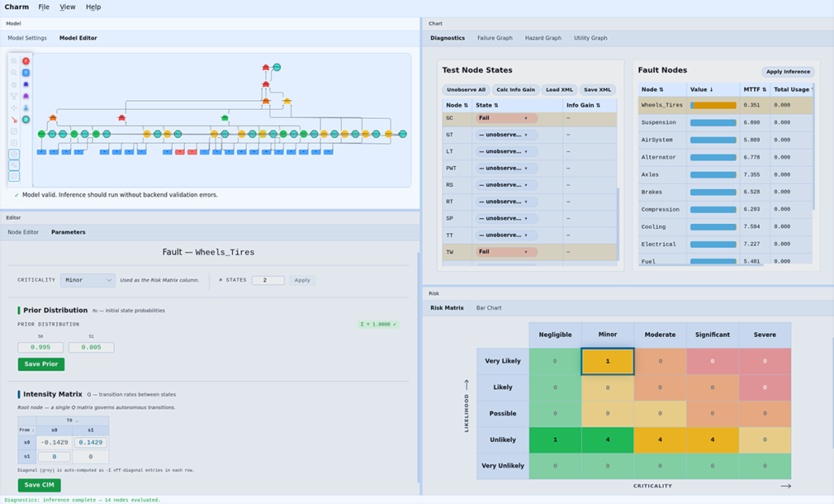This screenshot has width=834, height=504.
Task: Click the Apply Inference button
Action: coord(788,72)
